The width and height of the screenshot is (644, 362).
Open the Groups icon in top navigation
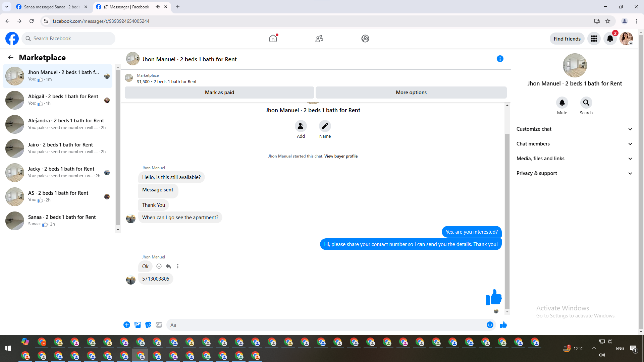(365, 39)
